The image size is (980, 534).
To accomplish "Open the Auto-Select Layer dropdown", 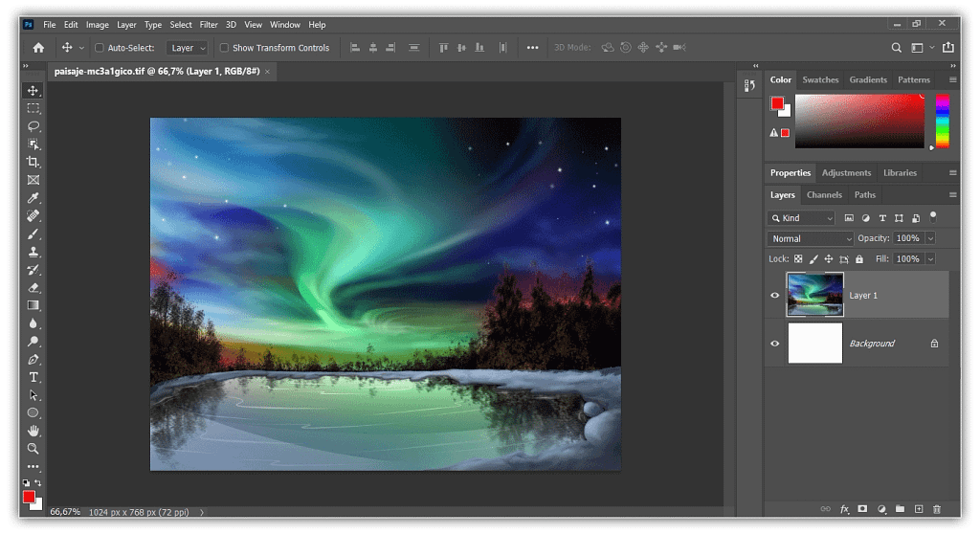I will tap(188, 48).
